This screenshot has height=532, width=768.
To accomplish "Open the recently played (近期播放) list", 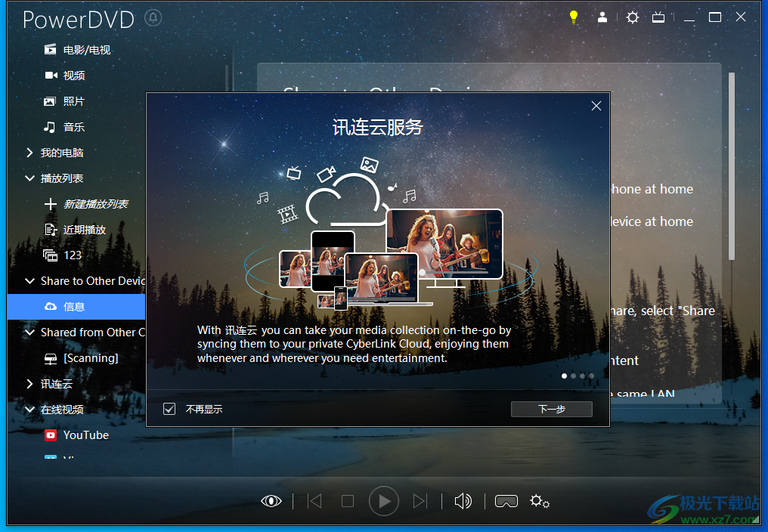I will click(x=75, y=230).
